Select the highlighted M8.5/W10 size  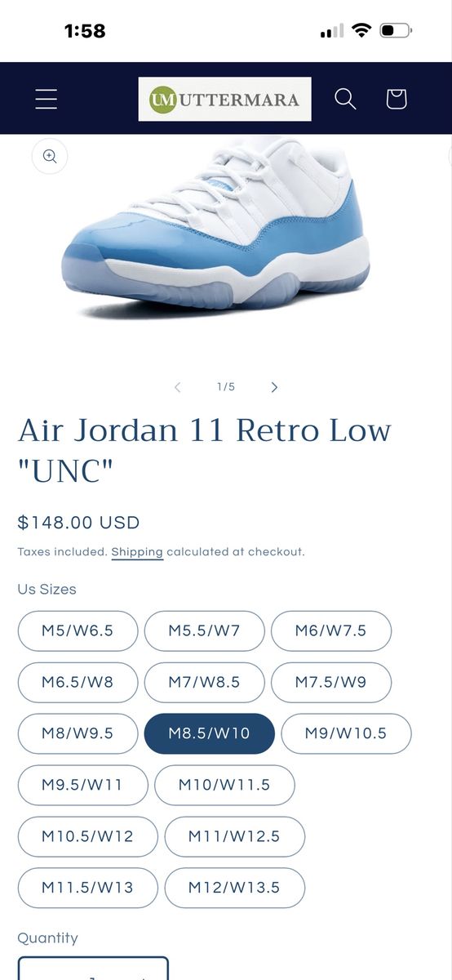209,733
